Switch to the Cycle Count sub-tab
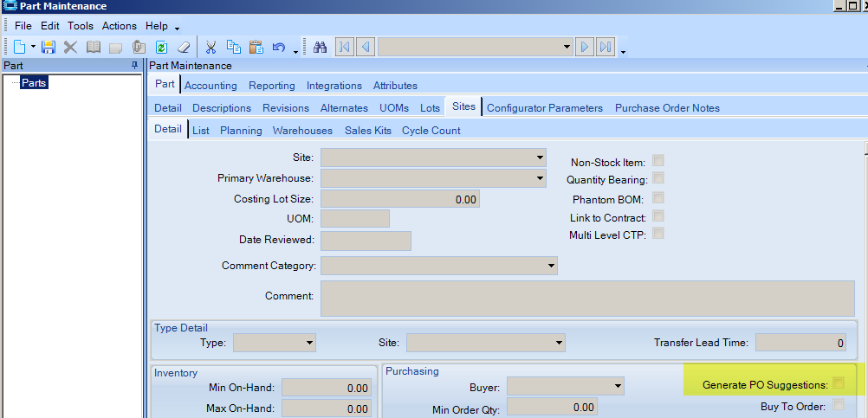The image size is (868, 418). (x=431, y=131)
